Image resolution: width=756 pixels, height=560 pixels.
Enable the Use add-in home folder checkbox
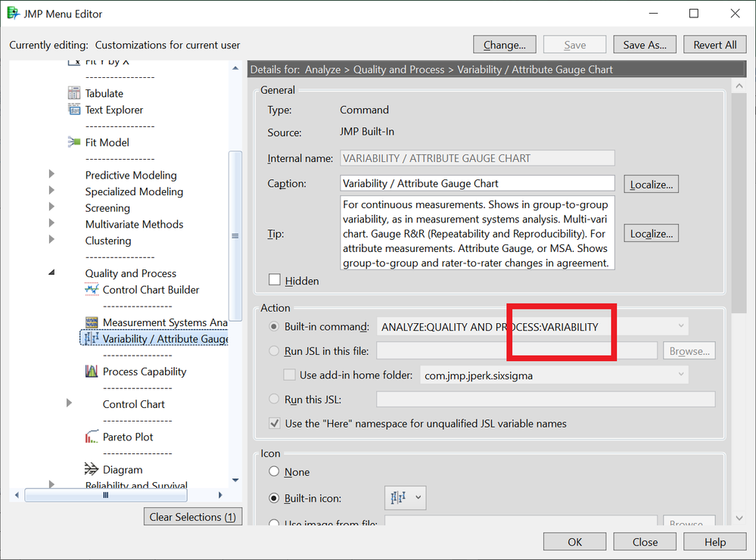coord(289,375)
